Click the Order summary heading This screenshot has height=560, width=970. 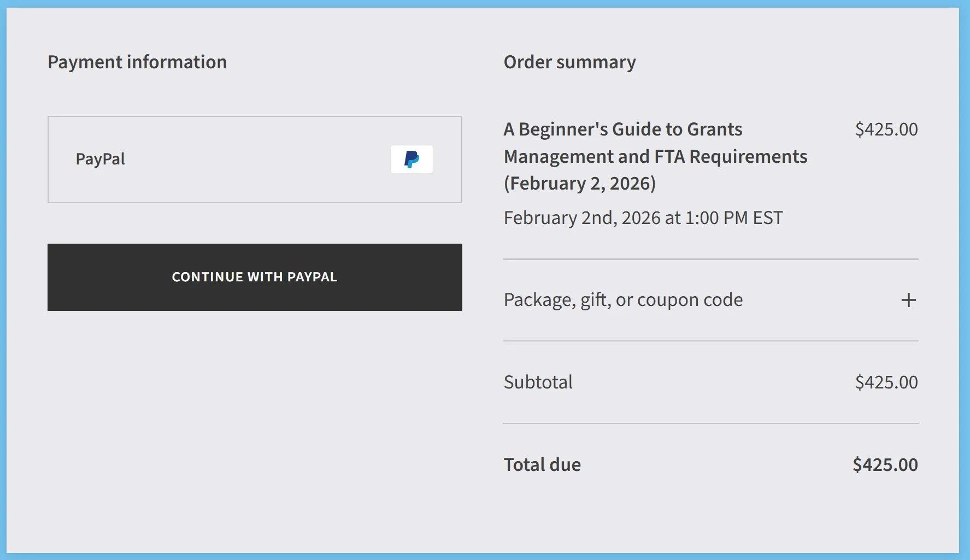tap(569, 62)
